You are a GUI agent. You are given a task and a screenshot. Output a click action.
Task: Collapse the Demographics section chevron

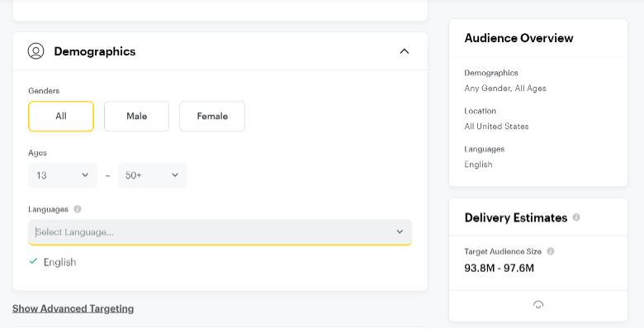pyautogui.click(x=405, y=51)
